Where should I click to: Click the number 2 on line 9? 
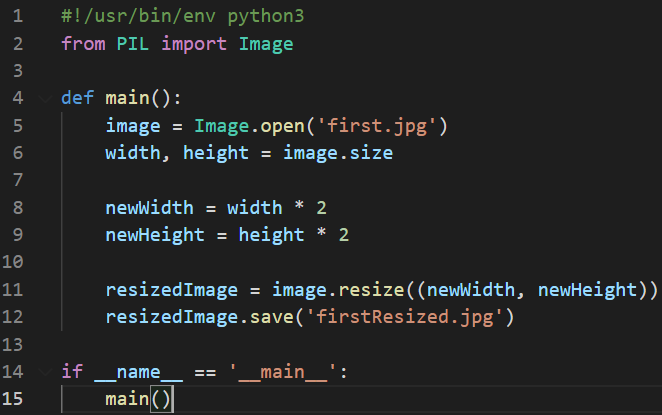coord(344,235)
